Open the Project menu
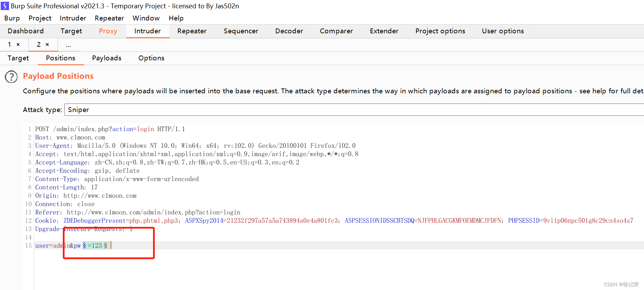 [40, 18]
